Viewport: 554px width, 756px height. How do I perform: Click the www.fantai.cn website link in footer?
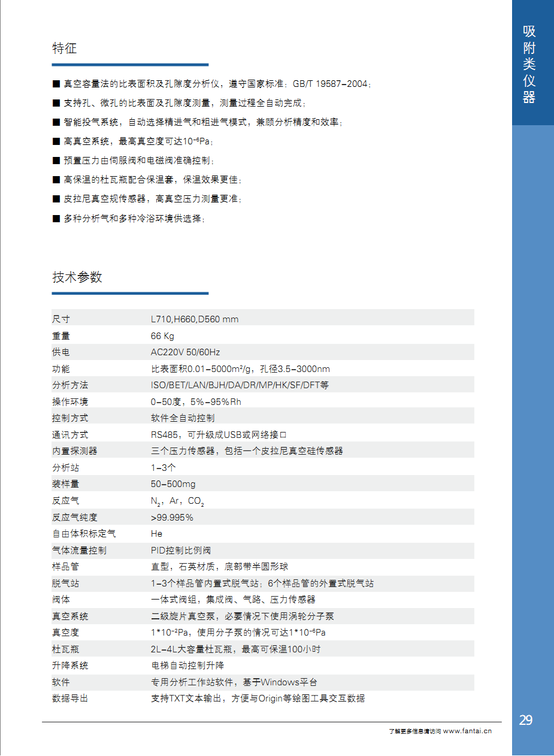click(467, 731)
